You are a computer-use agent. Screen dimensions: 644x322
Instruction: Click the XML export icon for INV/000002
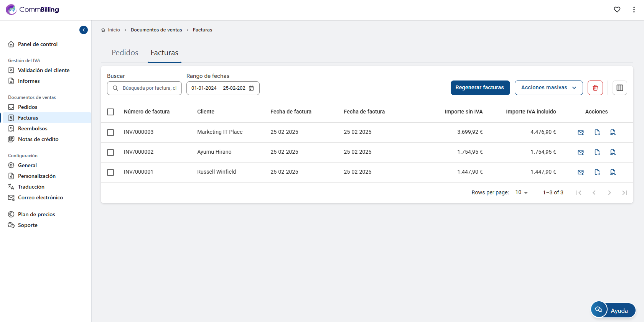point(613,152)
